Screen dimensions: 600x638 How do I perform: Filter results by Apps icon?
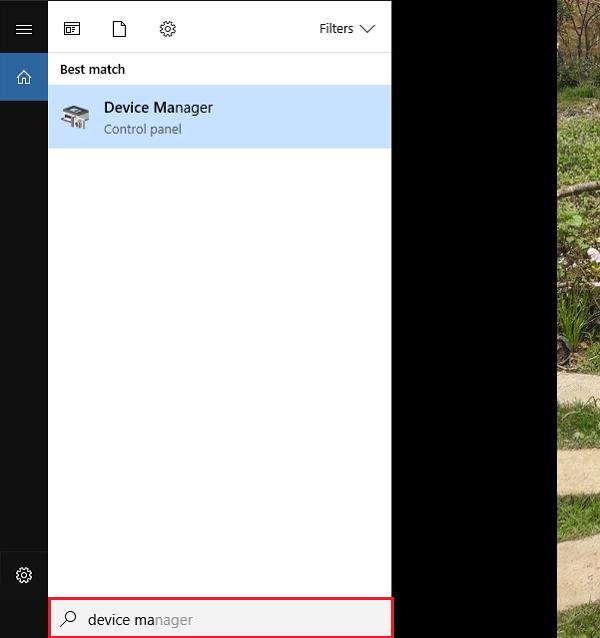[72, 29]
